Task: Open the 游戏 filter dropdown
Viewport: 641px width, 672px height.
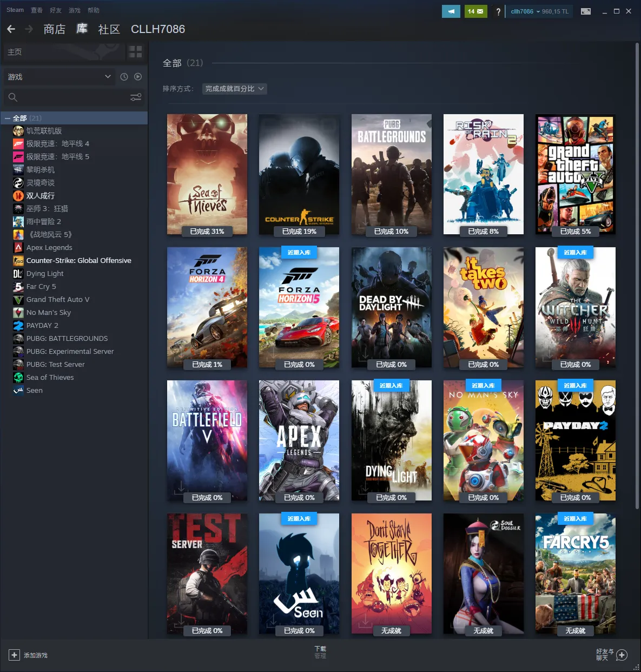Action: tap(60, 77)
